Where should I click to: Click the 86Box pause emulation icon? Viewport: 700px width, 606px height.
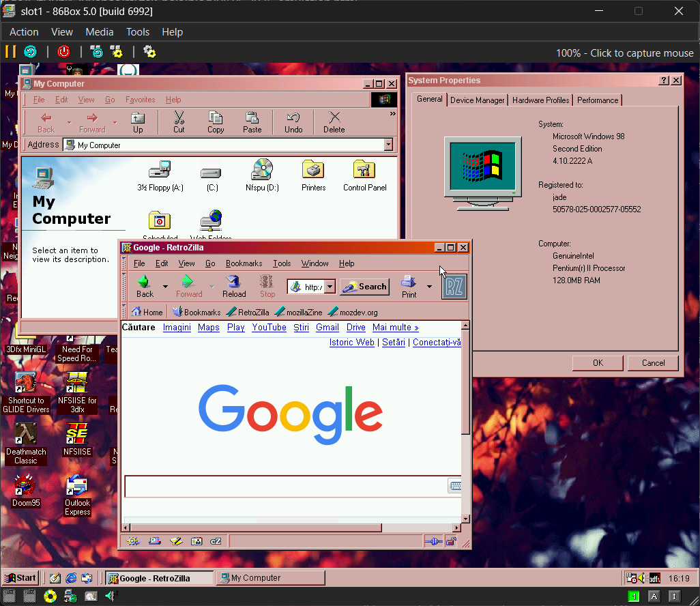tap(10, 52)
